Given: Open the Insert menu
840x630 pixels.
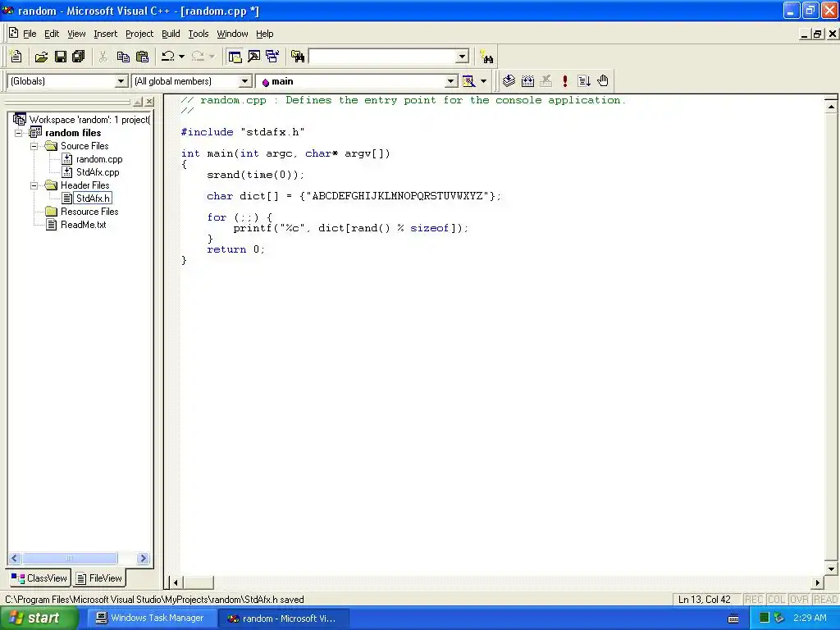Looking at the screenshot, I should [x=105, y=34].
